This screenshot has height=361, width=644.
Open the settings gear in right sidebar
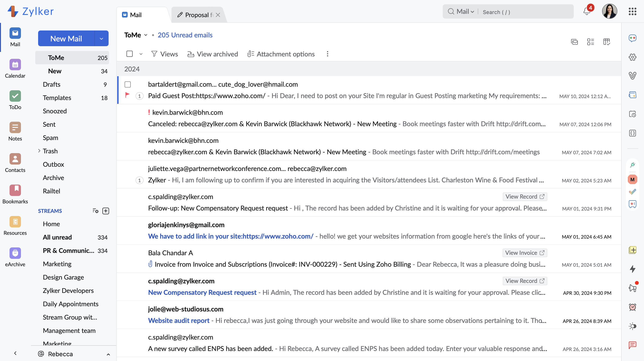pyautogui.click(x=632, y=57)
